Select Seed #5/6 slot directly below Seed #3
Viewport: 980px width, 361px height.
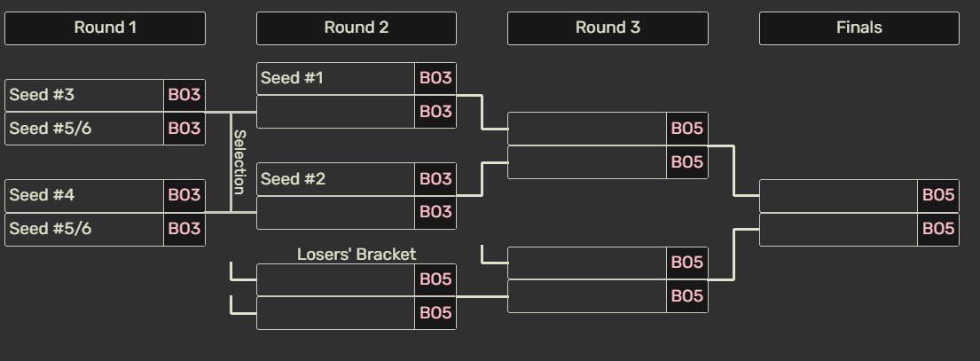(84, 129)
